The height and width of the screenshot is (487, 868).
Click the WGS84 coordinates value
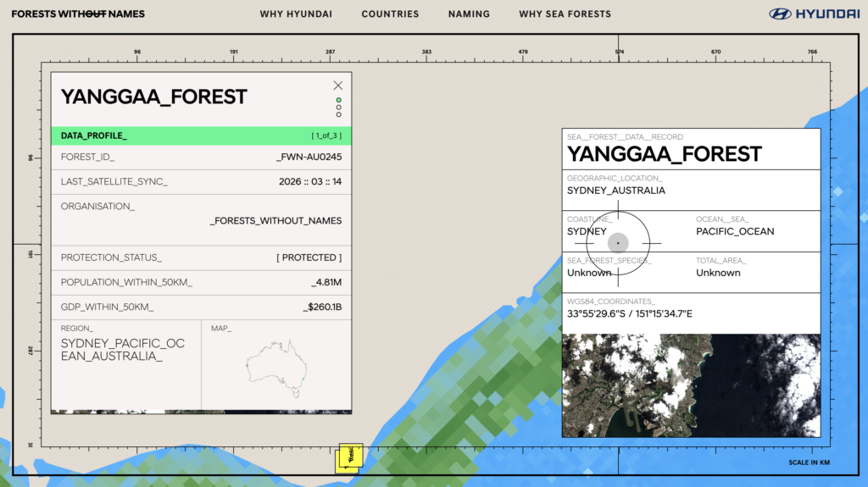click(630, 314)
